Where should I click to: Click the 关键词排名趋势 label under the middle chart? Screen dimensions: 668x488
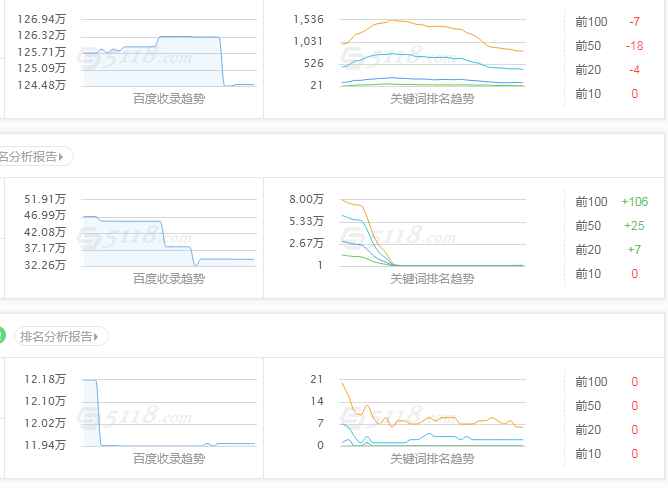pyautogui.click(x=432, y=279)
